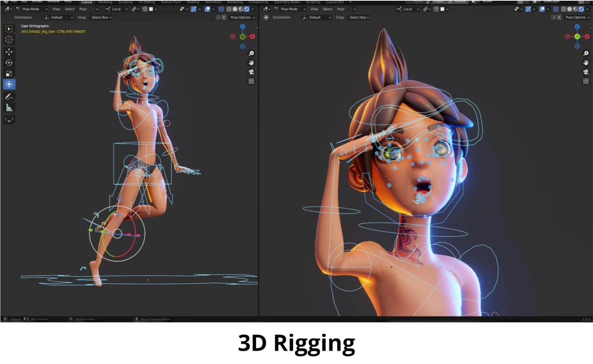Image resolution: width=593 pixels, height=364 pixels.
Task: Select the Scale tool in left toolbar
Action: (x=9, y=73)
